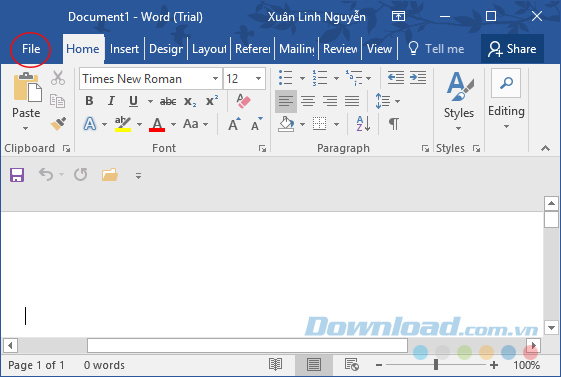
Task: Shrink font size with small A
Action: click(257, 124)
